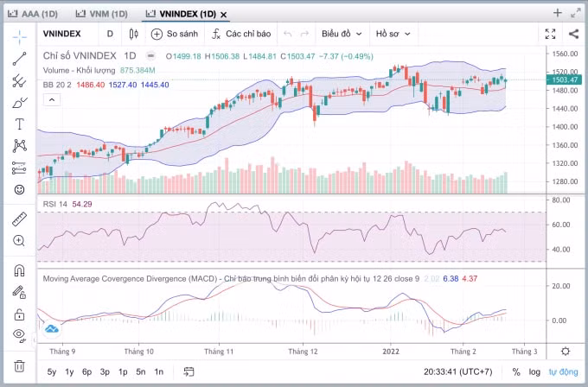This screenshot has height=387, width=588.
Task: Open chart settings gear icon
Action: tap(566, 352)
